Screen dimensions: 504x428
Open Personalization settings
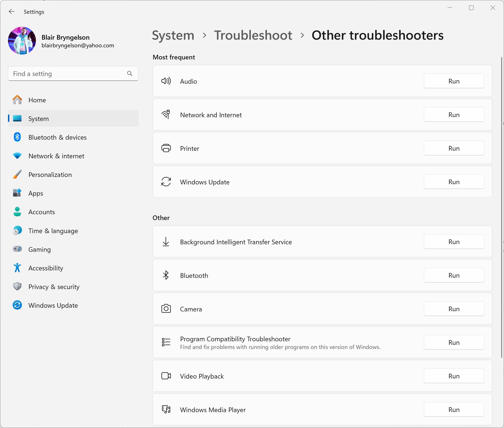click(x=50, y=174)
